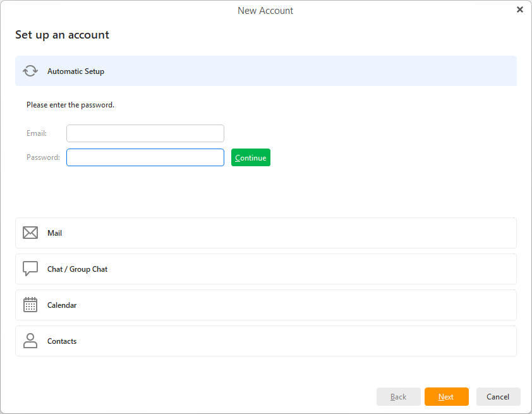
Task: Click the Mail envelope icon
Action: tap(30, 233)
